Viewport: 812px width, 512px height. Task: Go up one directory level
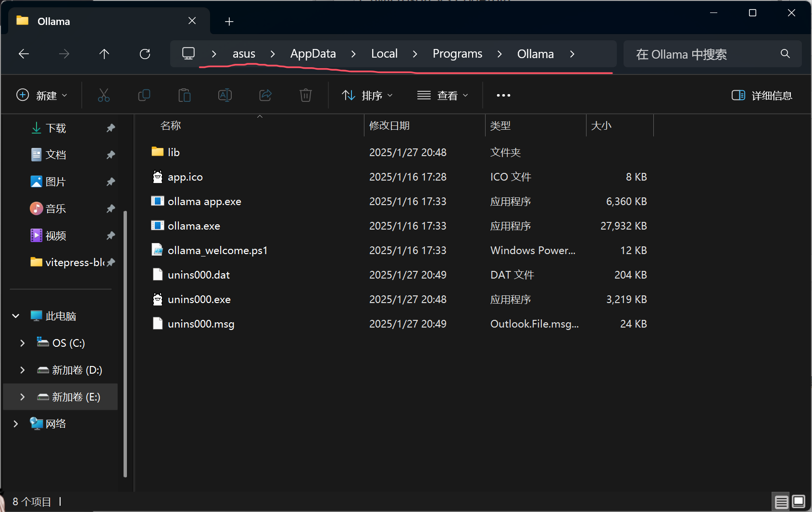104,54
